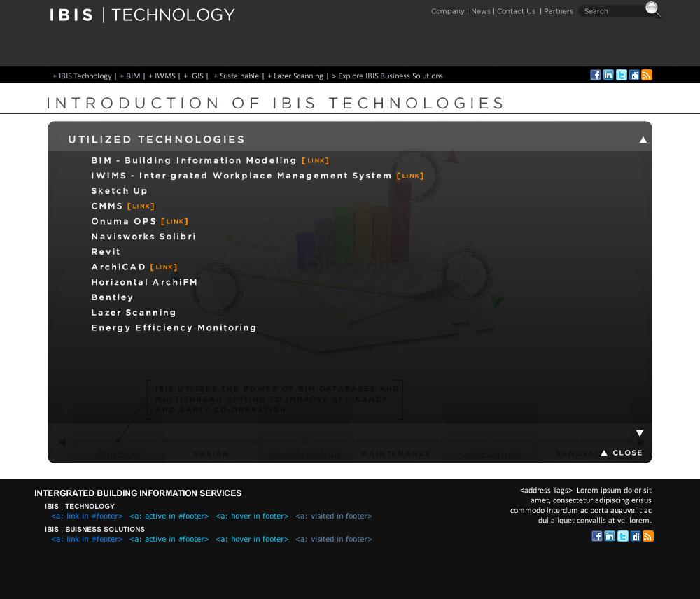Click the 'Energy Efficiency Monitoring' list entry
Screen dimensions: 700x599
click(174, 327)
